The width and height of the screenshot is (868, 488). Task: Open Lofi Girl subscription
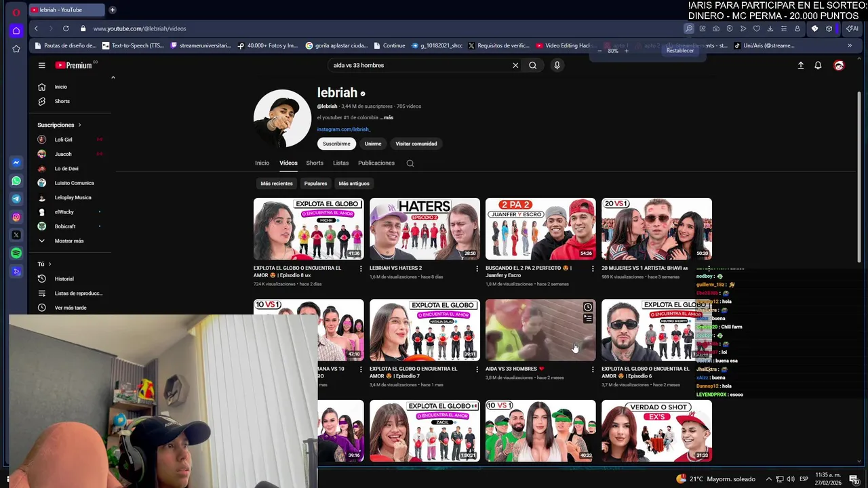click(x=63, y=140)
